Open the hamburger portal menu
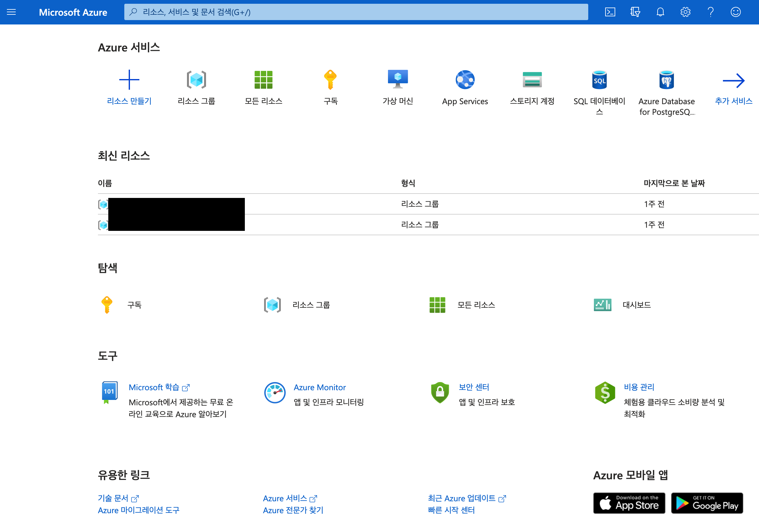Screen dimensions: 759x532 pyautogui.click(x=11, y=12)
